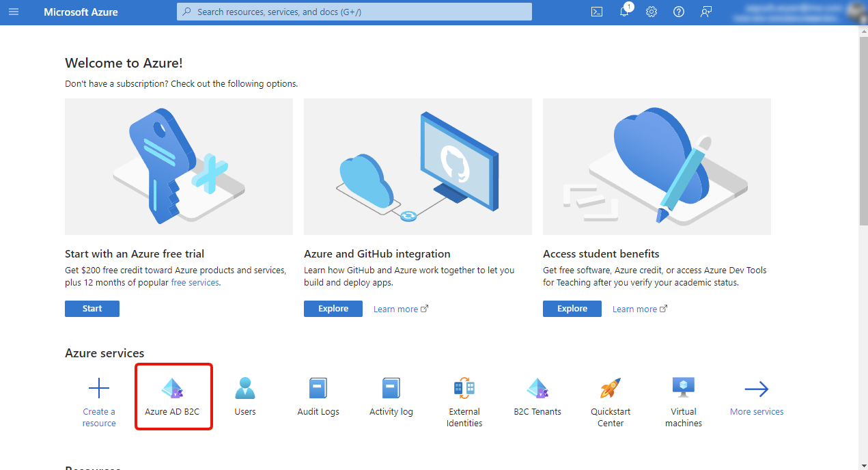Open the portal hamburger menu
Screen dimensions: 868x470
coord(13,12)
